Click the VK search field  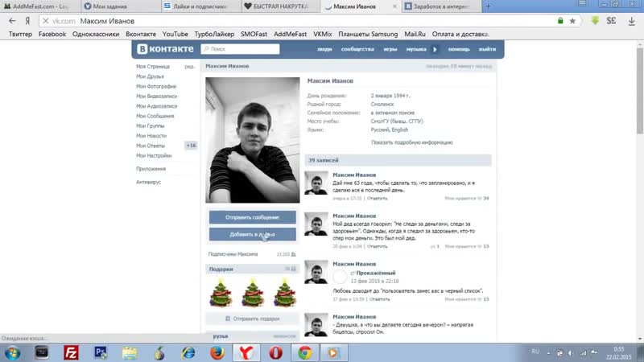click(x=240, y=49)
